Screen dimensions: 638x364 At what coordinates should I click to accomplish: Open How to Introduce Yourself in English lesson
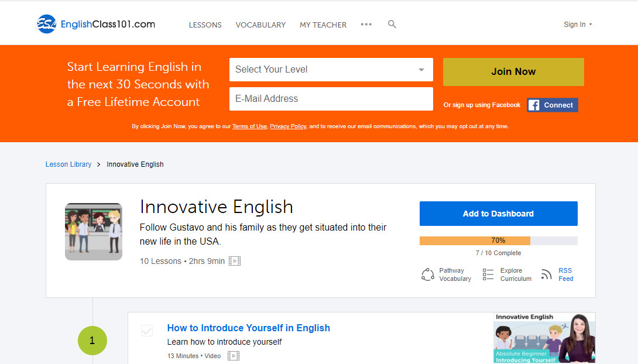(249, 328)
